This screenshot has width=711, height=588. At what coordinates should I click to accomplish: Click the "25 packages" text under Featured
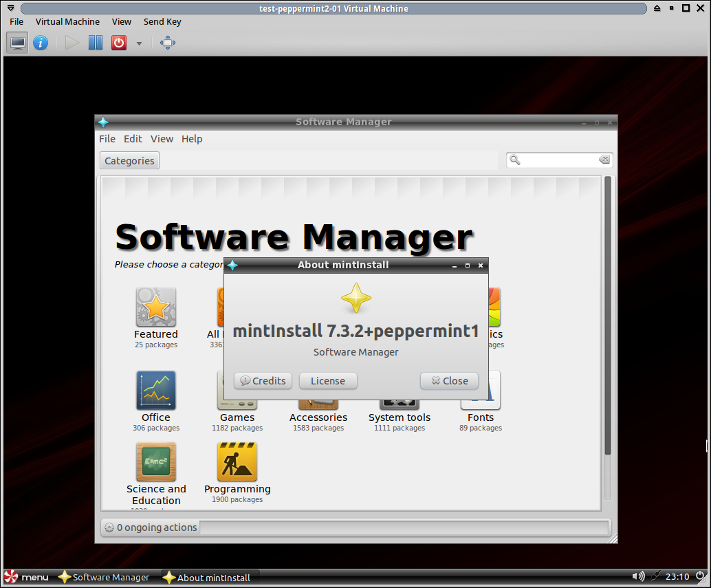tap(156, 345)
